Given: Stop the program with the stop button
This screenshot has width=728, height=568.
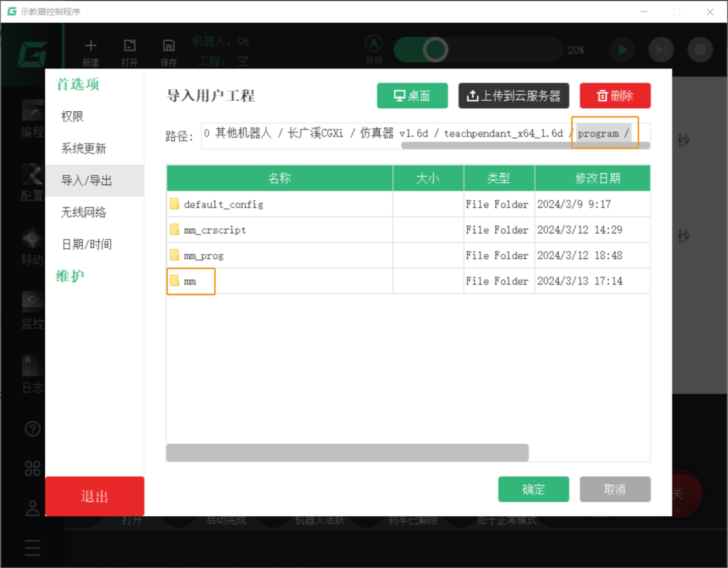Looking at the screenshot, I should [x=700, y=50].
